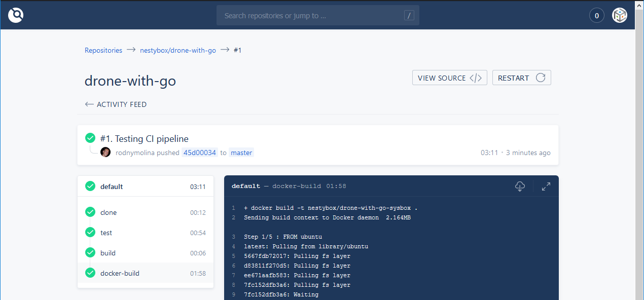Go back to Activity Feed
This screenshot has height=300, width=644.
pyautogui.click(x=116, y=104)
